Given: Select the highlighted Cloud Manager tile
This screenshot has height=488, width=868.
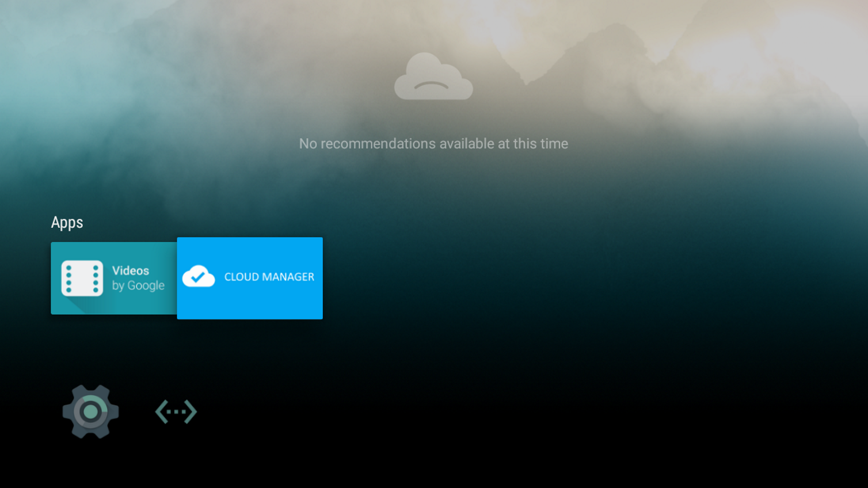Looking at the screenshot, I should pyautogui.click(x=250, y=278).
